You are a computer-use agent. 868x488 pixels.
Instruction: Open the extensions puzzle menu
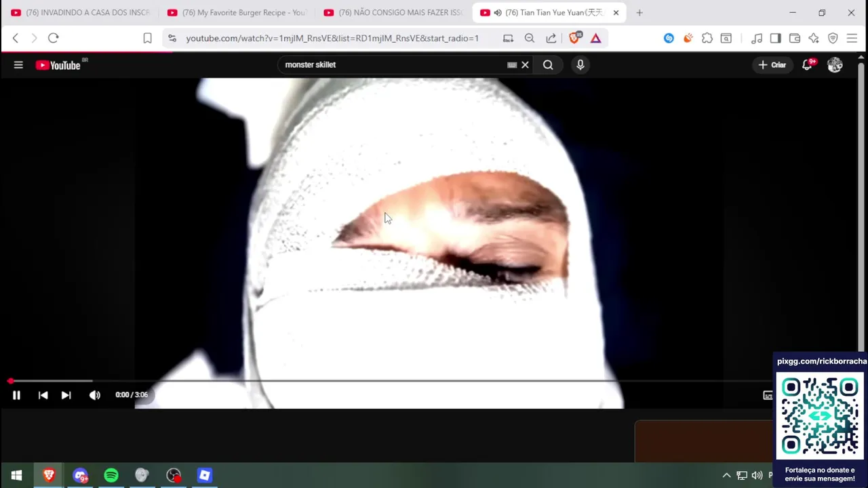[x=707, y=39]
